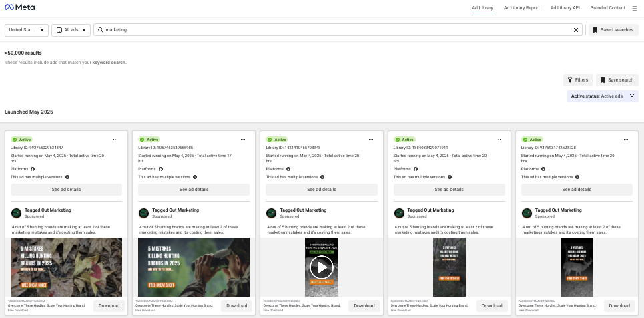Open three-dot menu for ad 1421410465703948
Viewport: 644px width, 318px height.
[x=371, y=140]
